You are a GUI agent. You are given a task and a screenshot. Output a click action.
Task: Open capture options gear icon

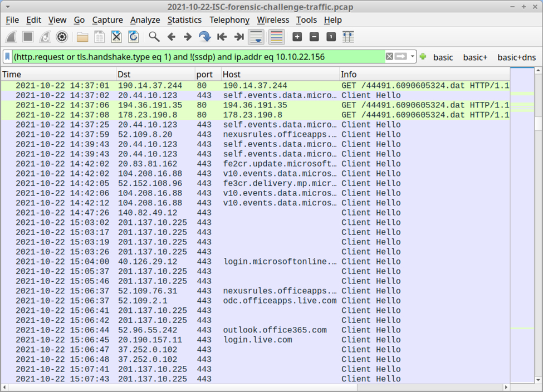coord(62,37)
